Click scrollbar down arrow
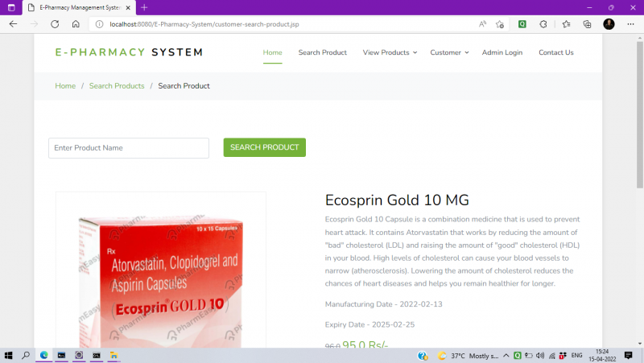 pyautogui.click(x=640, y=344)
